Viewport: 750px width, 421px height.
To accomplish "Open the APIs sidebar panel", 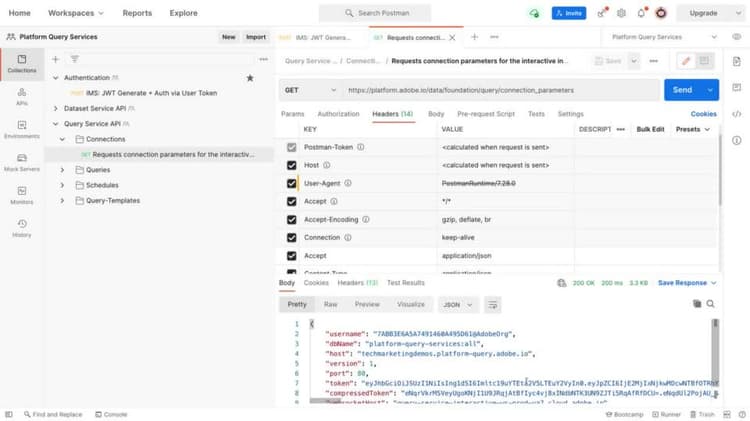I will pos(22,97).
